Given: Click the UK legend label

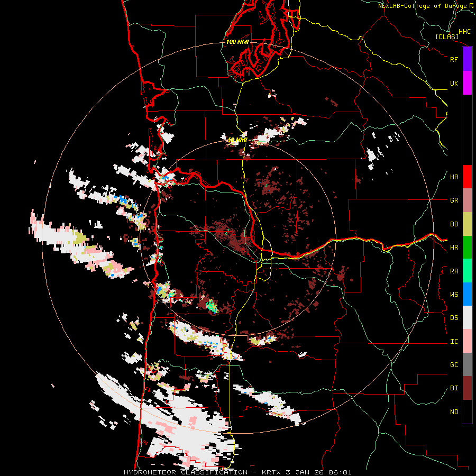Looking at the screenshot, I should [x=454, y=83].
